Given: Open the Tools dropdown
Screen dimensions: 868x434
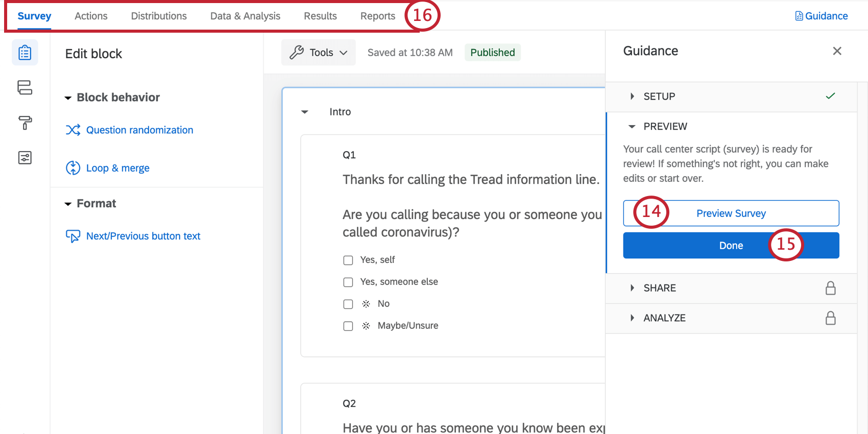Looking at the screenshot, I should click(x=319, y=53).
